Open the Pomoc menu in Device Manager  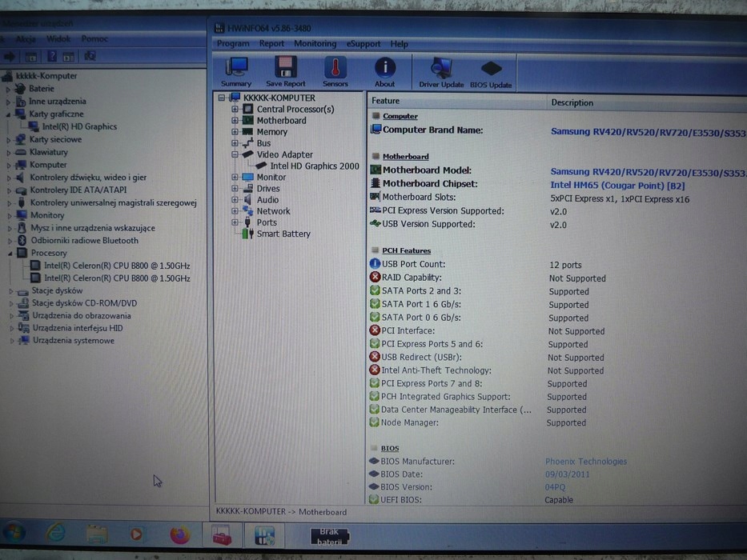94,38
